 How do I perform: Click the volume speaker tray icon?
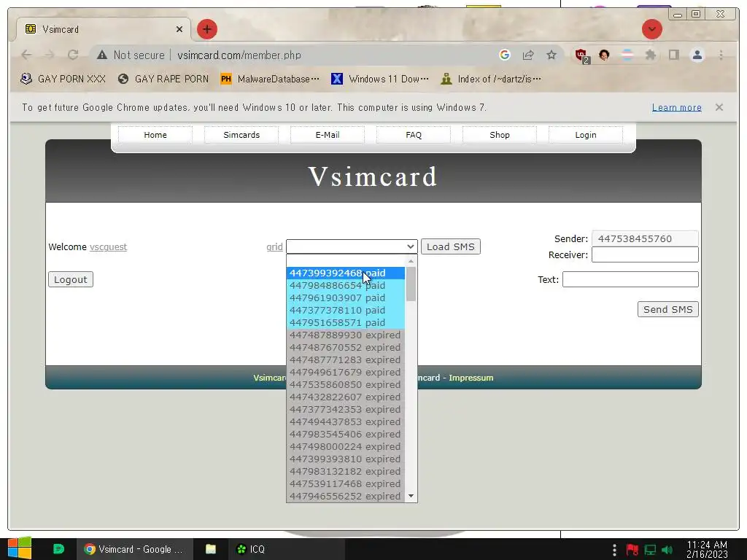pyautogui.click(x=667, y=550)
